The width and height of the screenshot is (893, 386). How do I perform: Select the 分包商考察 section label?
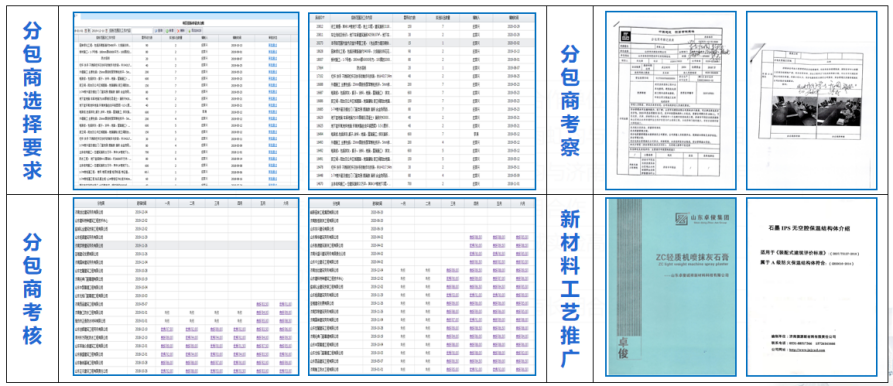[570, 101]
